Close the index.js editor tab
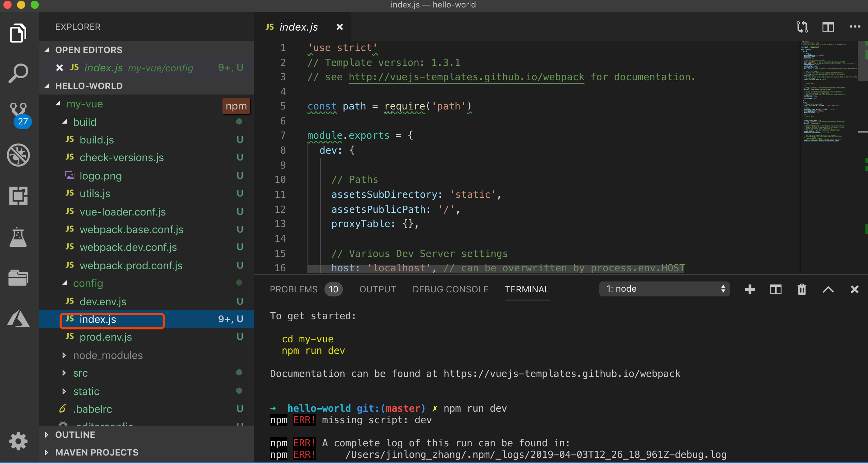 (339, 27)
